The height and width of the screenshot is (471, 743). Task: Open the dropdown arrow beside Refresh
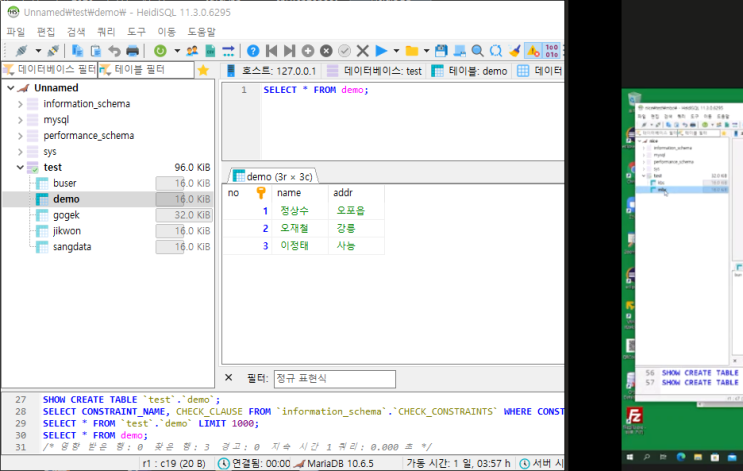(176, 50)
